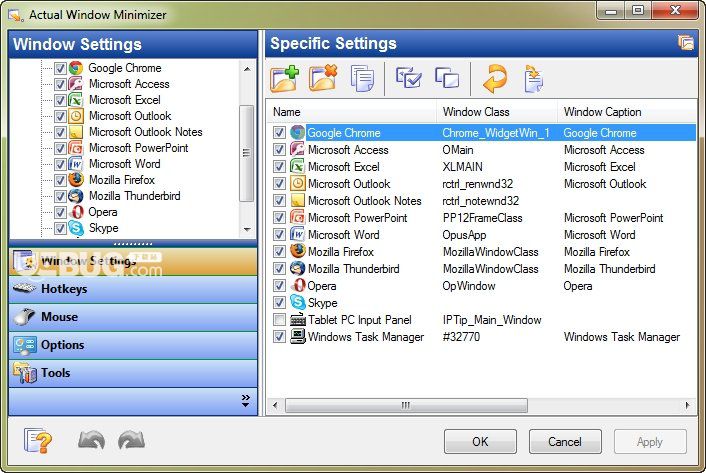Click the Tablet PC Input Panel keyboard icon

297,320
